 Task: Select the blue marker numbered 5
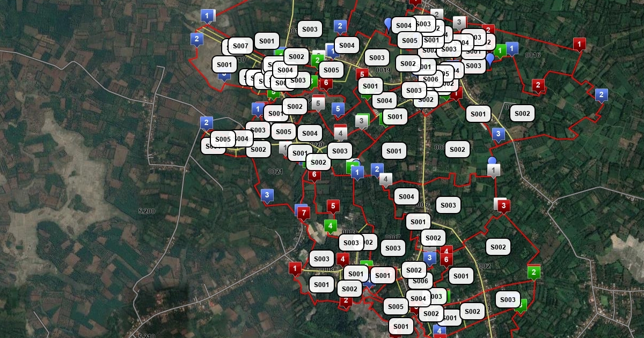pyautogui.click(x=338, y=109)
